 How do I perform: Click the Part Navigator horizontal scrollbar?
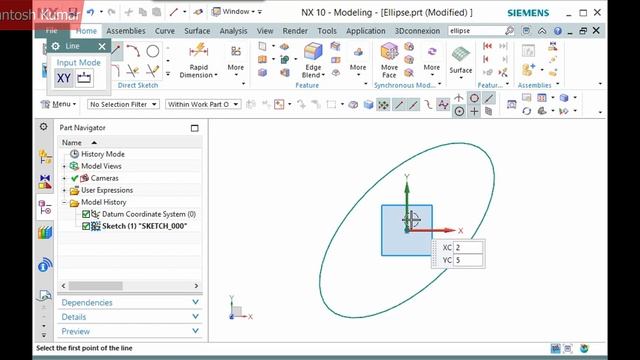[96, 286]
